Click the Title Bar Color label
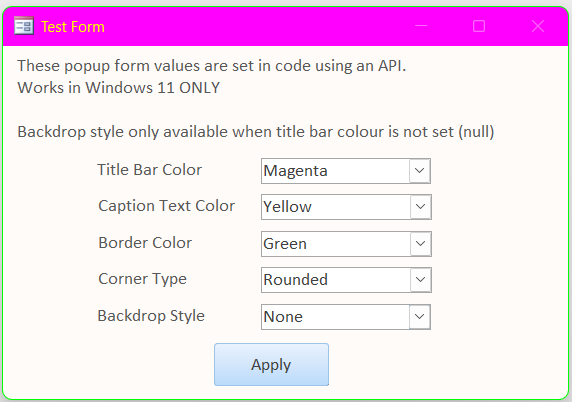572x402 pixels. [x=149, y=170]
